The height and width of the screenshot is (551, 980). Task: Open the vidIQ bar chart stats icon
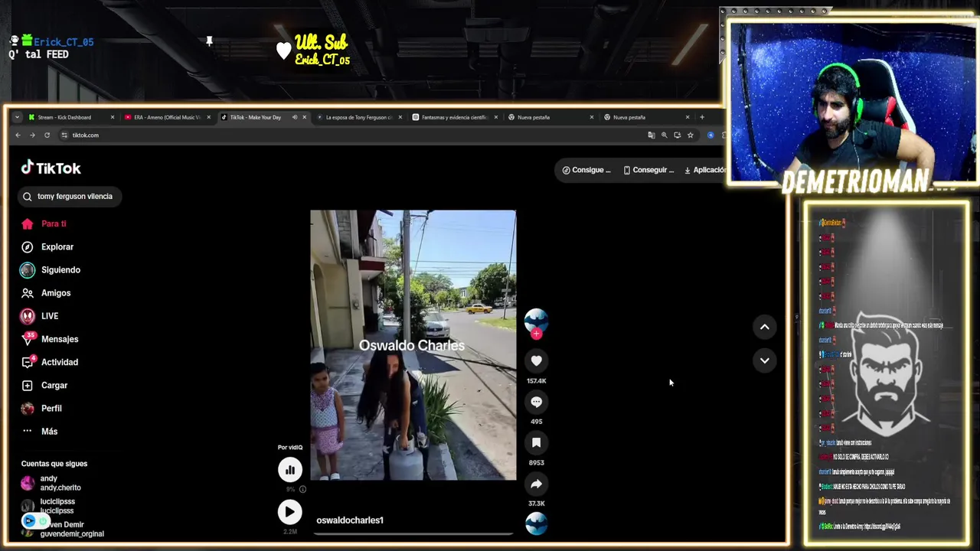click(x=289, y=470)
